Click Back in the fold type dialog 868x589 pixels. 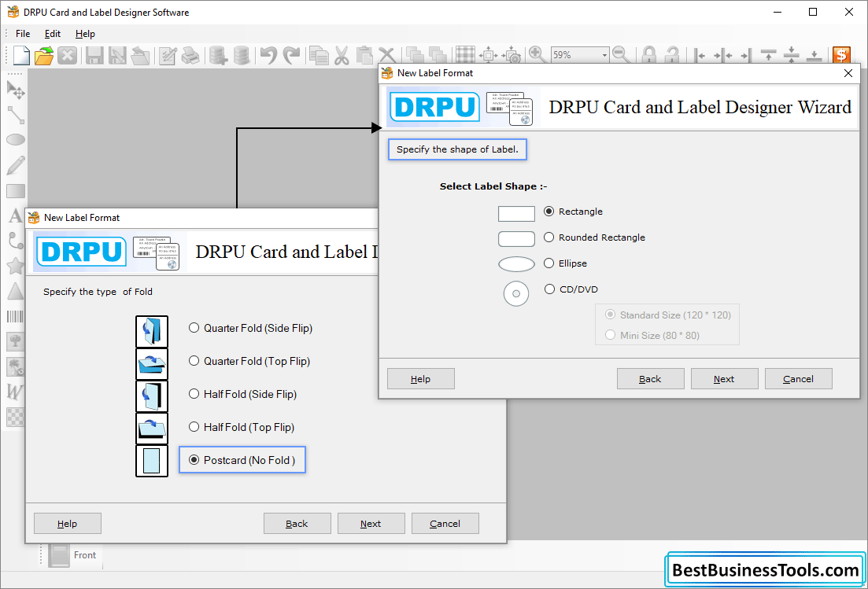tap(297, 524)
